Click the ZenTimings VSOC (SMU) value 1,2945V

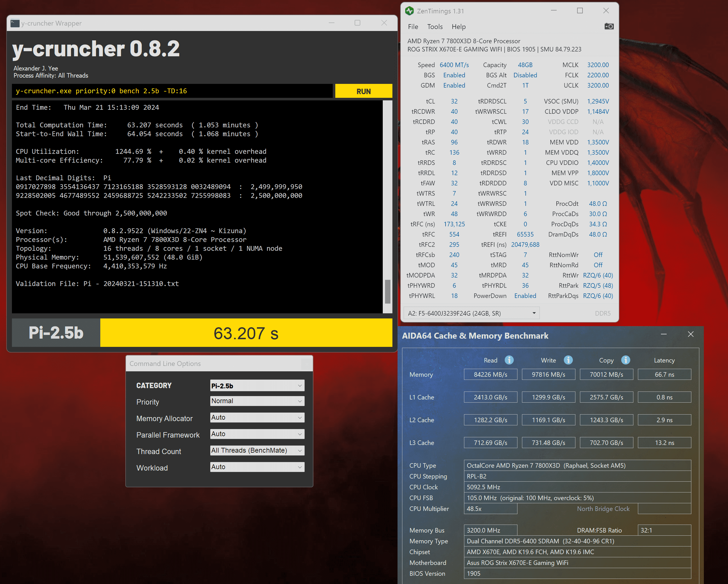point(598,101)
